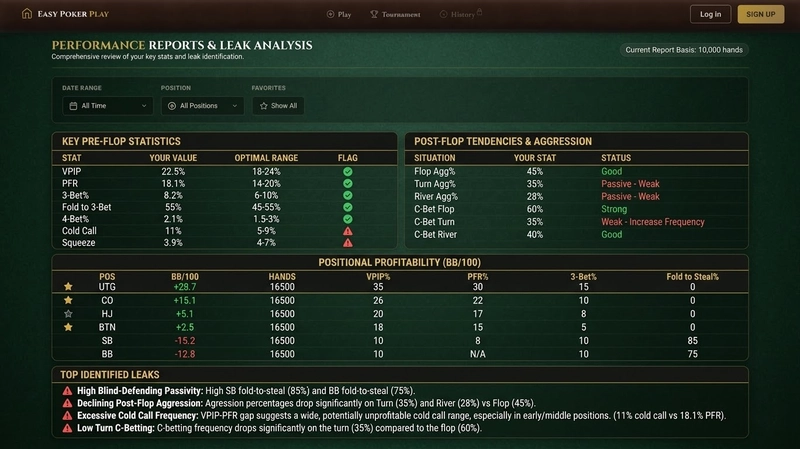Click the High Blind-Defending Passivity leak title
Screen dimensions: 800x449
pyautogui.click(x=140, y=391)
